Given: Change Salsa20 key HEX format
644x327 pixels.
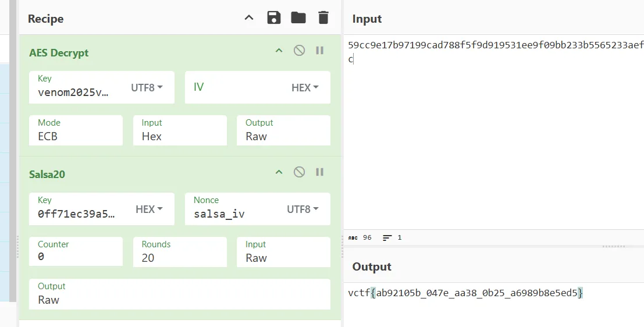Looking at the screenshot, I should point(149,209).
